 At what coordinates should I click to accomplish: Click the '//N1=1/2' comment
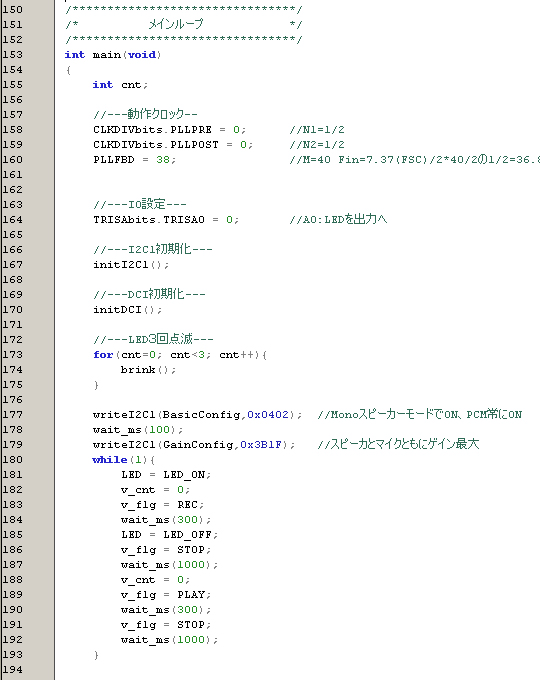pyautogui.click(x=317, y=130)
